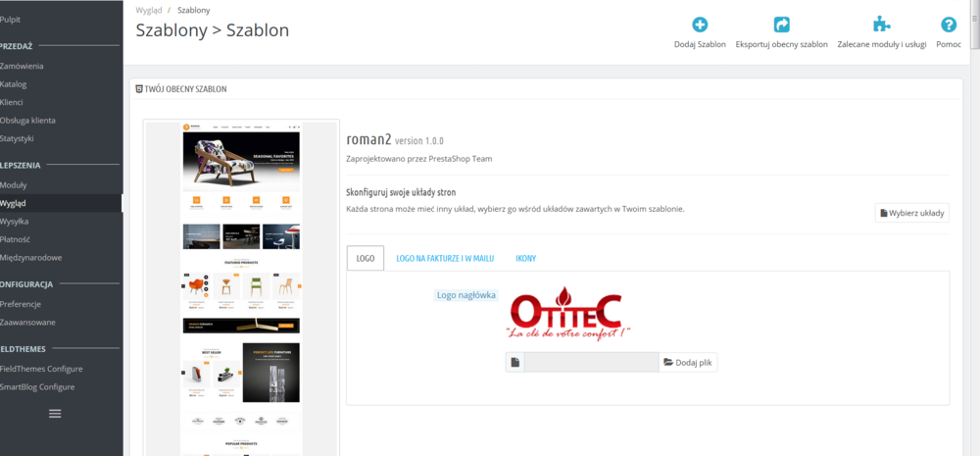Click the Pomoc question mark icon
This screenshot has height=456, width=980.
948,25
